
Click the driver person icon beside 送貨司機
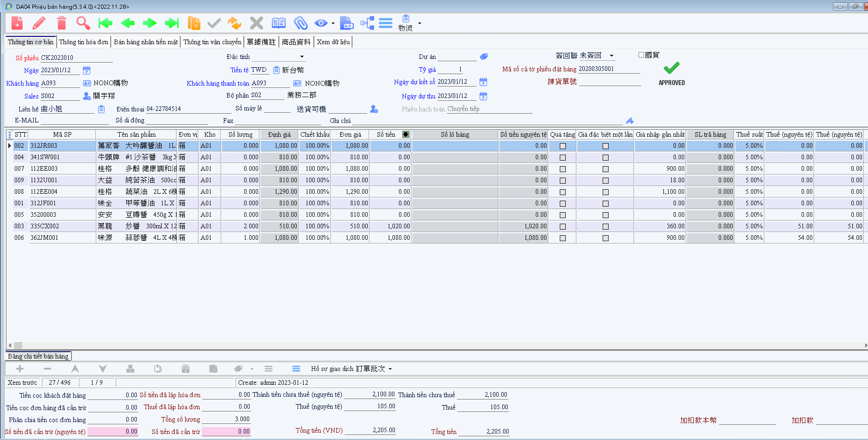374,109
